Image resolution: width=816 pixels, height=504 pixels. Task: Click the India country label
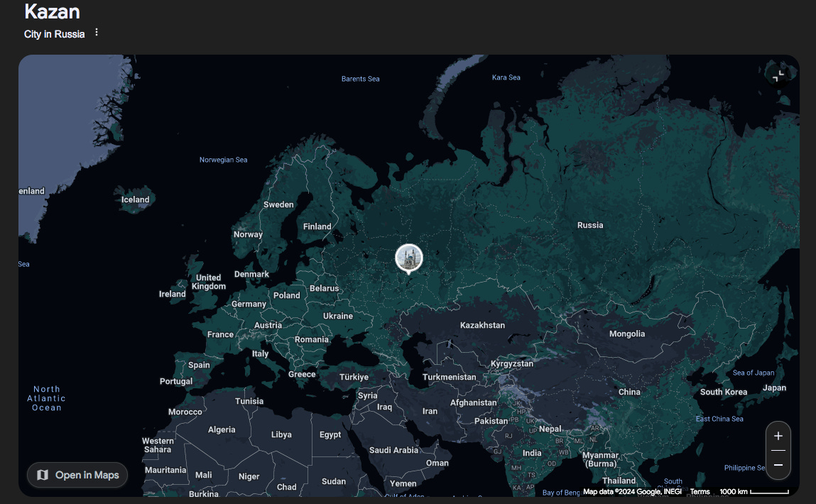(532, 454)
